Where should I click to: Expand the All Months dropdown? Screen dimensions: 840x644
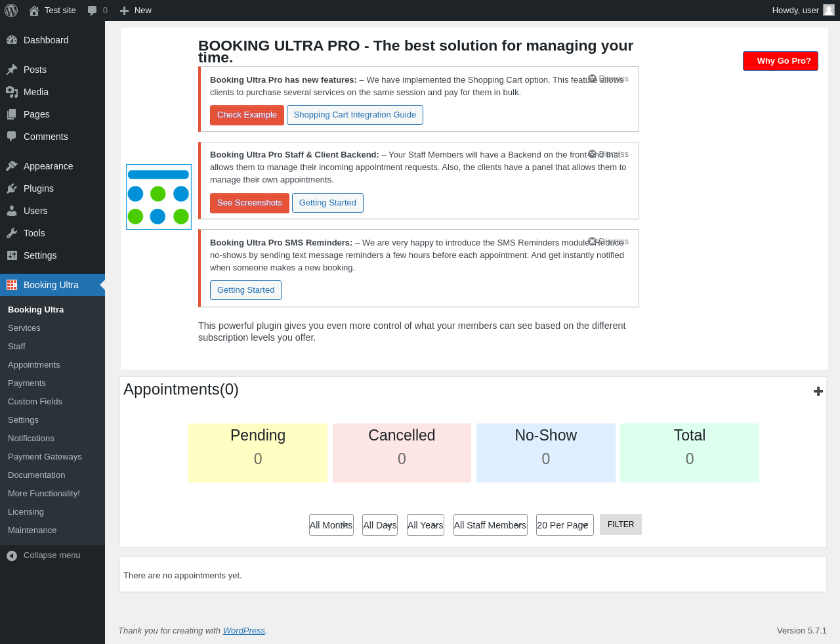click(x=331, y=525)
